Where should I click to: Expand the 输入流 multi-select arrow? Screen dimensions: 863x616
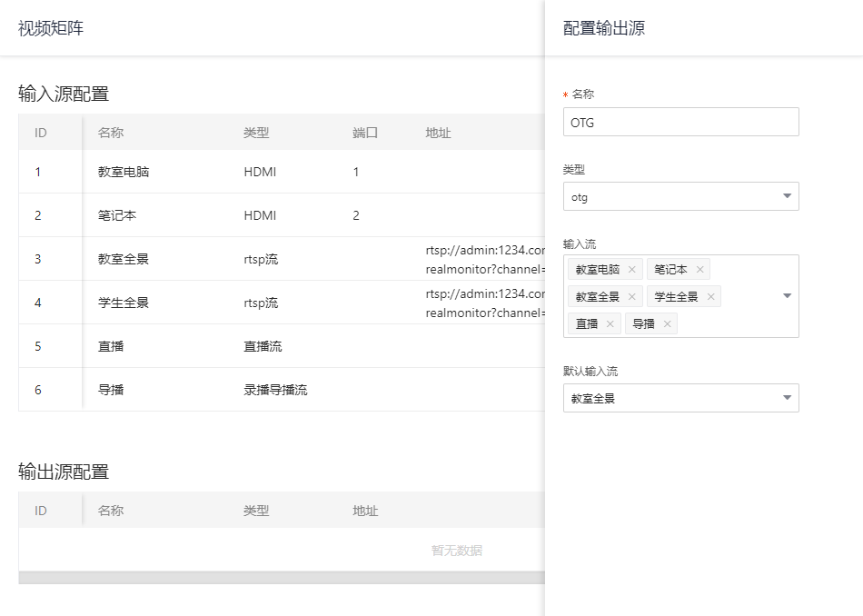787,296
